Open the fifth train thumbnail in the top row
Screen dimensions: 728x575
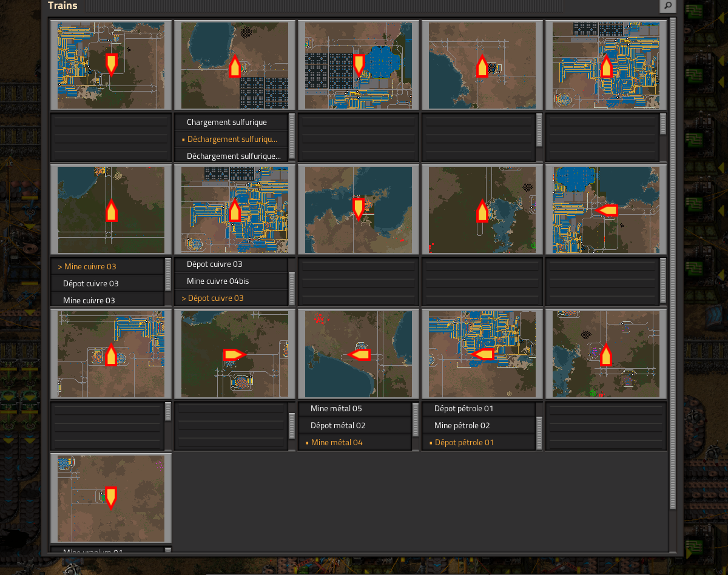point(606,66)
